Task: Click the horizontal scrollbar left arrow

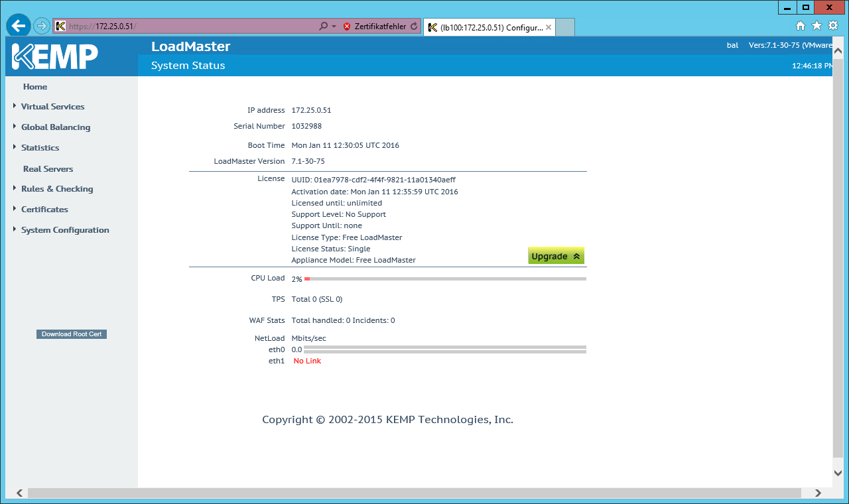Action: (19, 493)
